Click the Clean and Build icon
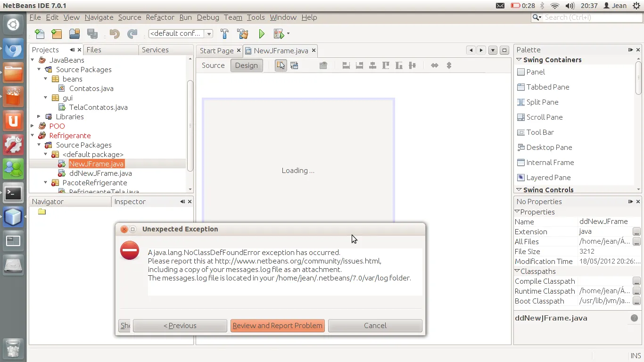The height and width of the screenshot is (362, 644). pyautogui.click(x=243, y=34)
